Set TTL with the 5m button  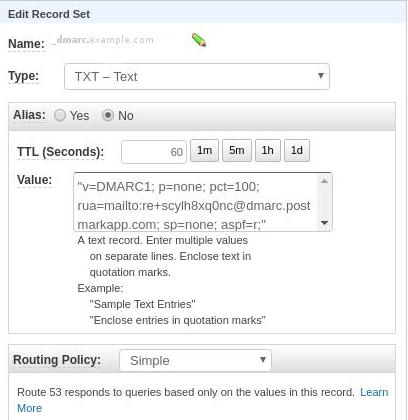237,150
